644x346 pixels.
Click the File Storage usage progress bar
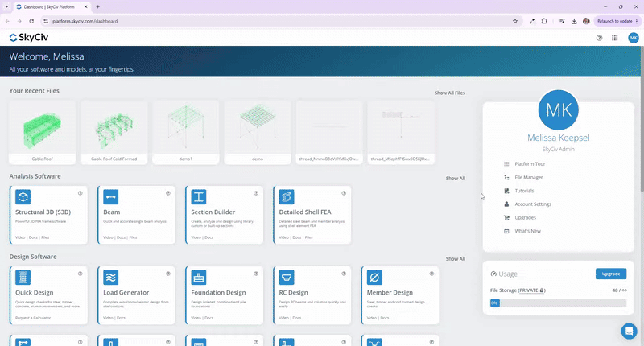(x=558, y=303)
